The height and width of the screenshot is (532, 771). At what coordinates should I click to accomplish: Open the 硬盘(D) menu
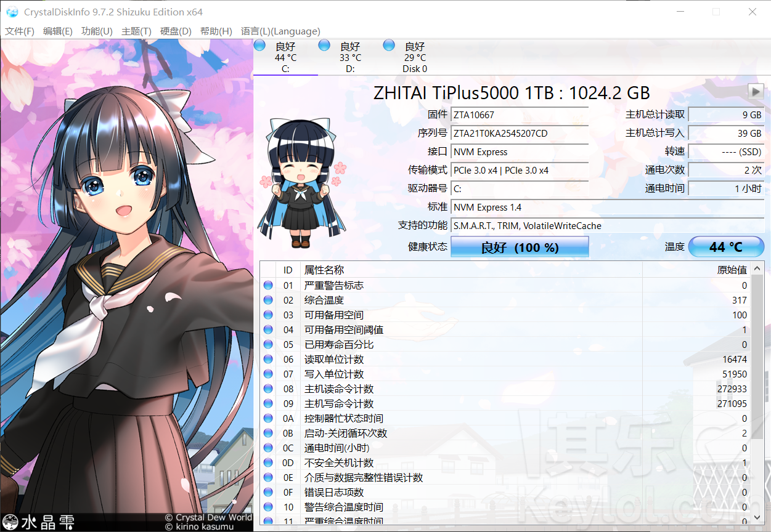[176, 31]
